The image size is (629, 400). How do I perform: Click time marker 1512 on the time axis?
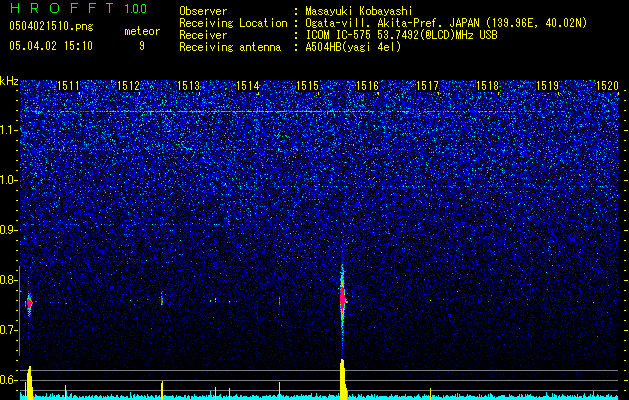[128, 86]
